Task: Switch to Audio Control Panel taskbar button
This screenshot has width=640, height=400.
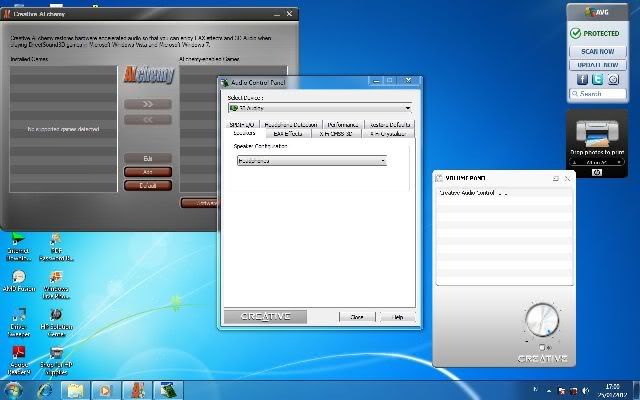Action: coord(168,391)
